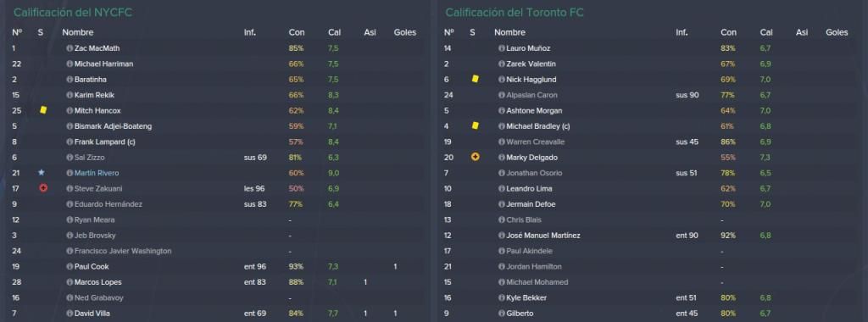Select Marcos Lopes row
The image size is (868, 322).
point(216,282)
